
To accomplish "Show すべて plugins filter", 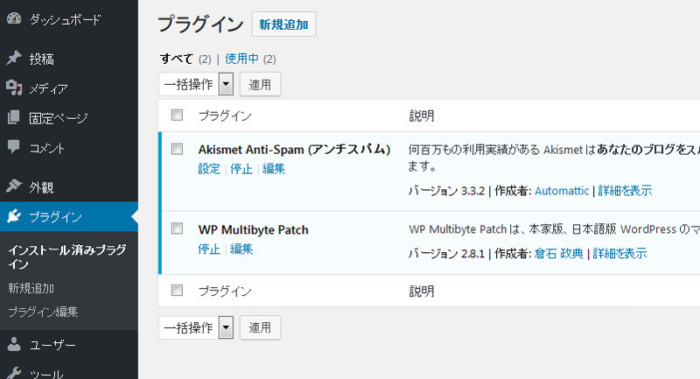I will coord(177,58).
